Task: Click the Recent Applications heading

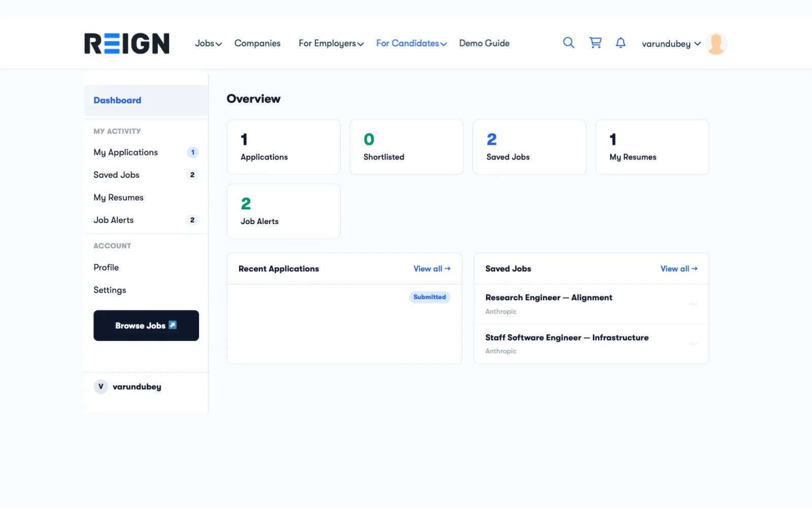Action: [x=279, y=269]
